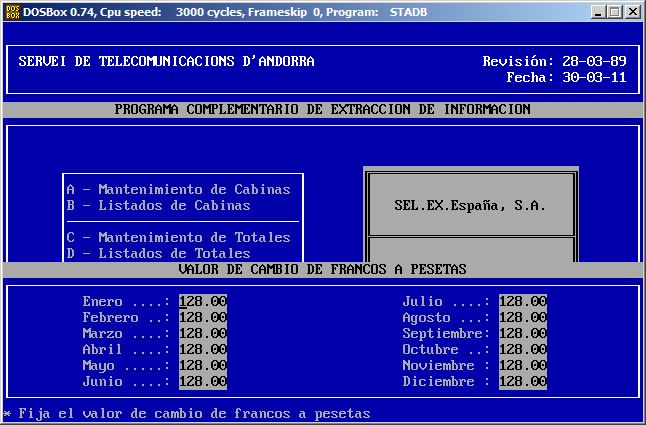Screen dimensions: 646x425
Task: Select option C Mantenimiento de Totales
Action: pos(178,237)
